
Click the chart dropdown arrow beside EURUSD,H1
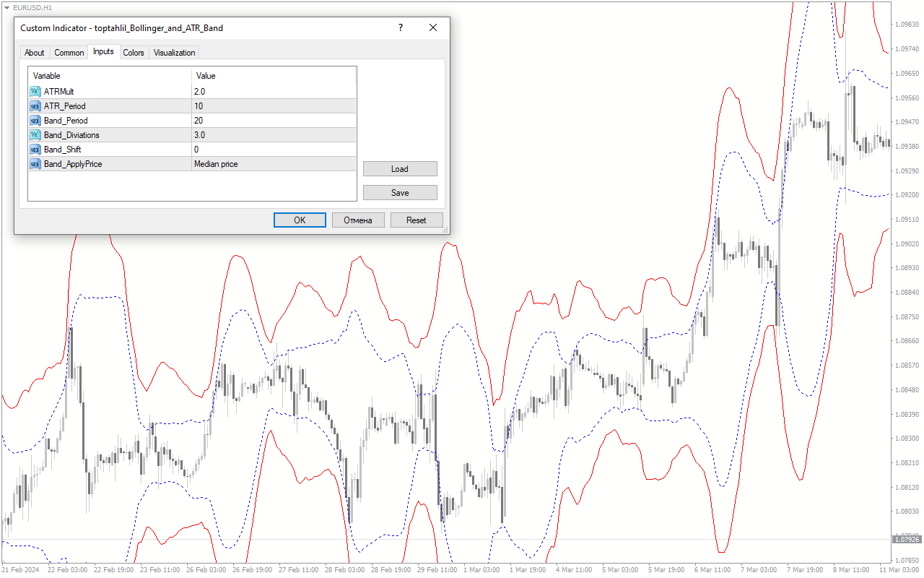[6, 7]
